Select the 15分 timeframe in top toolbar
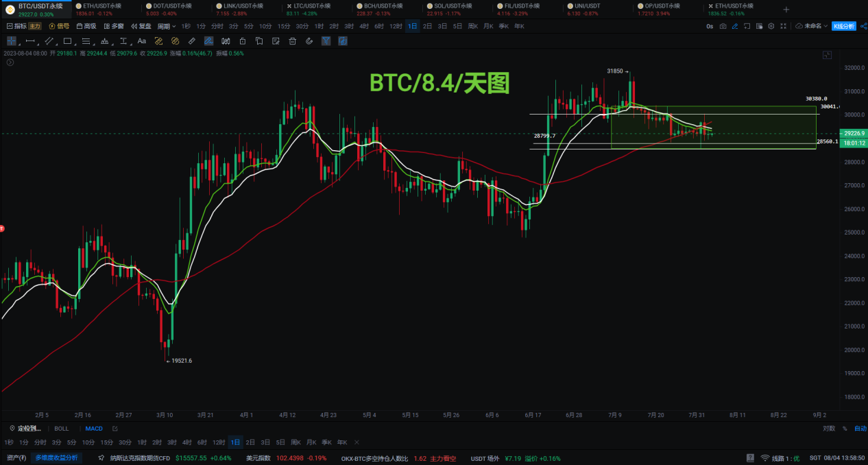The width and height of the screenshot is (868, 465). 284,26
